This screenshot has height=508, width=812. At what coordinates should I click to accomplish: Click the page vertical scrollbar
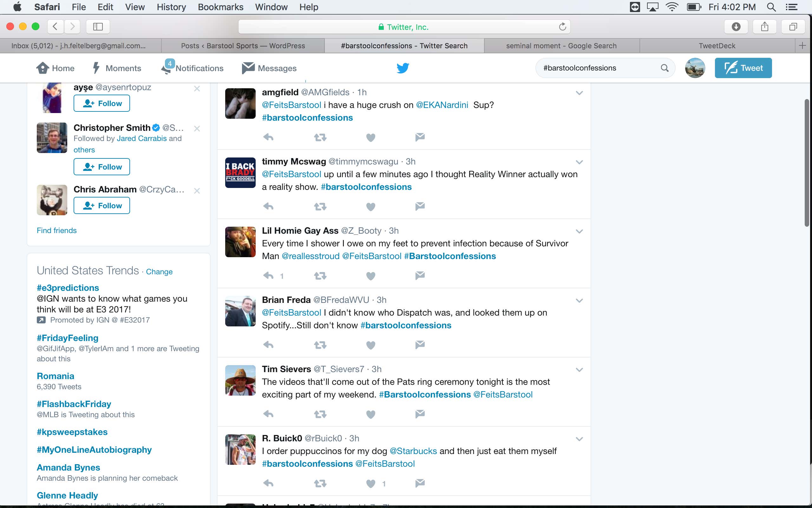click(807, 163)
